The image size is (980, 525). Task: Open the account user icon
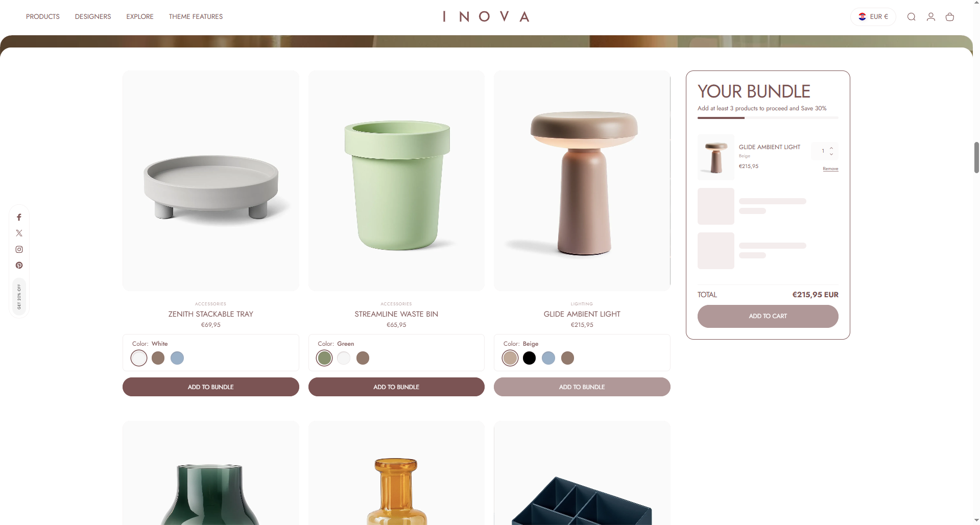coord(931,17)
